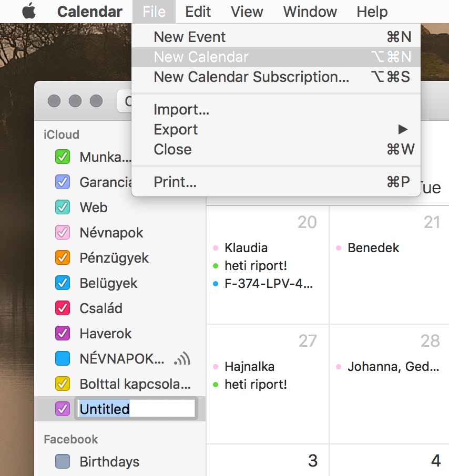Screen dimensions: 449x476
Task: Choose Import from the File menu
Action: pyautogui.click(x=276, y=110)
